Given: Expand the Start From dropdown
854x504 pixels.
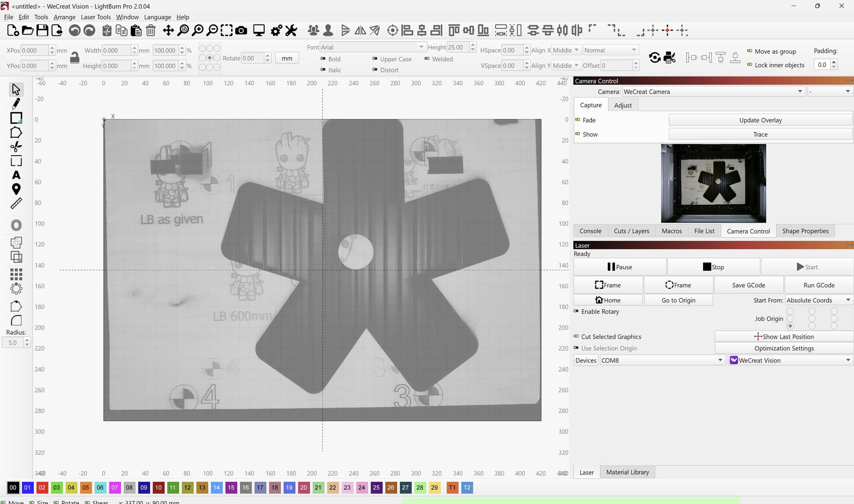Looking at the screenshot, I should [818, 300].
